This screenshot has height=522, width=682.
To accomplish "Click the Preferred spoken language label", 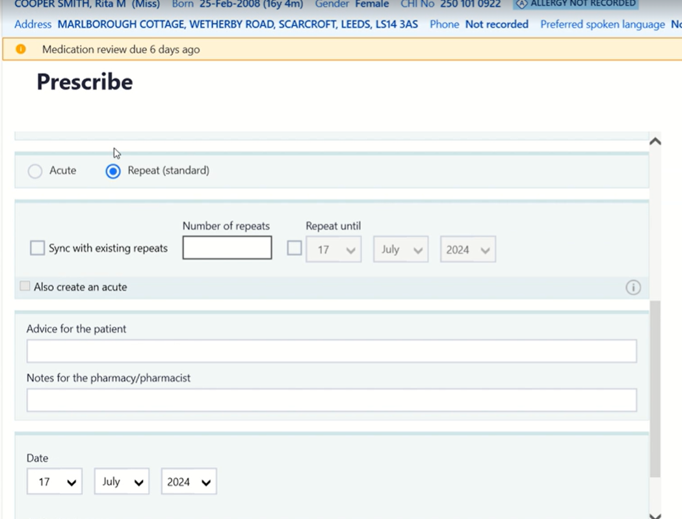I will (602, 25).
